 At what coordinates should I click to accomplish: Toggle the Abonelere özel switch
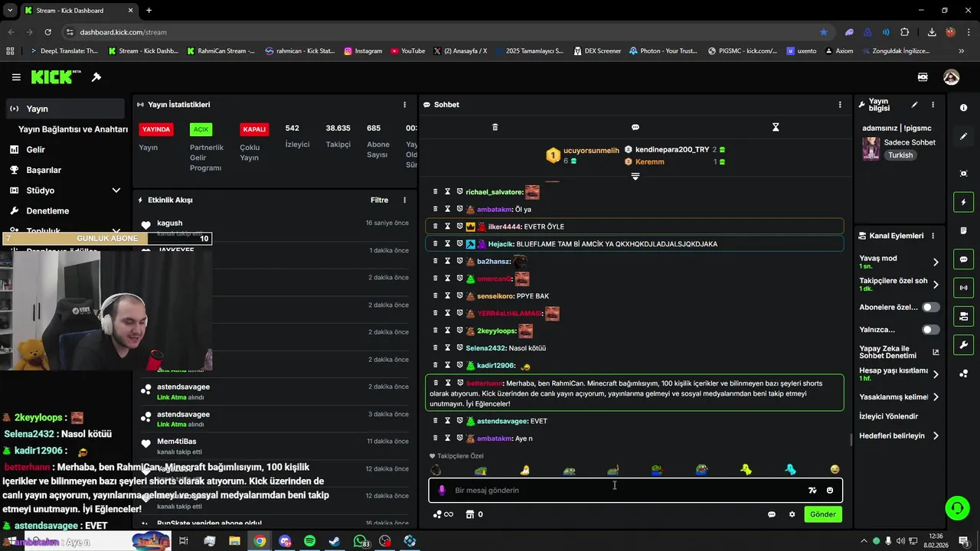pos(931,307)
